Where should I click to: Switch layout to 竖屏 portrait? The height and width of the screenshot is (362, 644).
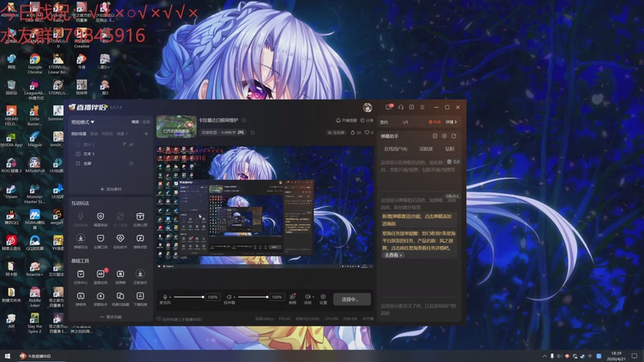(147, 122)
